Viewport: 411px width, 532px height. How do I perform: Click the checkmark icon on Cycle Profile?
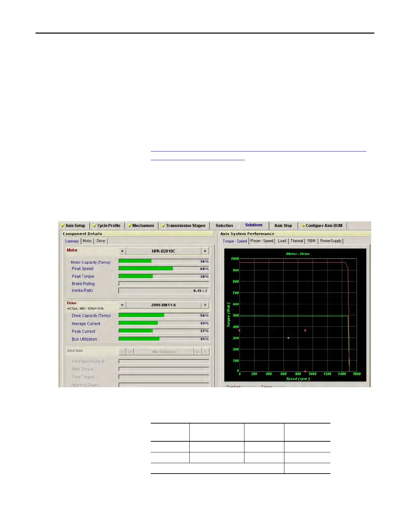[x=95, y=226]
